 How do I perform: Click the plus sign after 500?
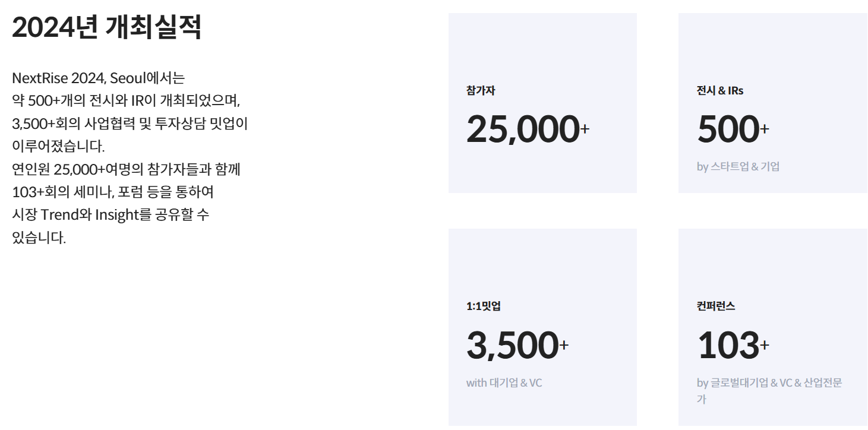(x=765, y=128)
